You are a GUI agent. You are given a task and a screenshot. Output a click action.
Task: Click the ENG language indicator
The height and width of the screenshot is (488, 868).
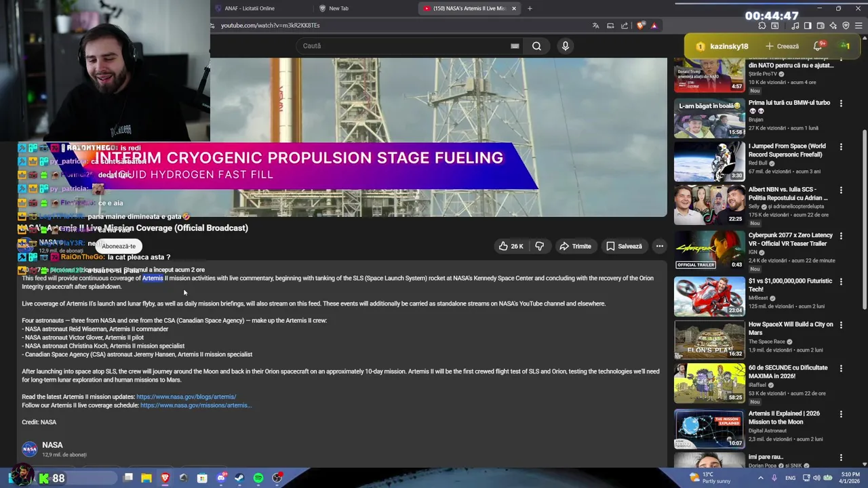(x=791, y=478)
